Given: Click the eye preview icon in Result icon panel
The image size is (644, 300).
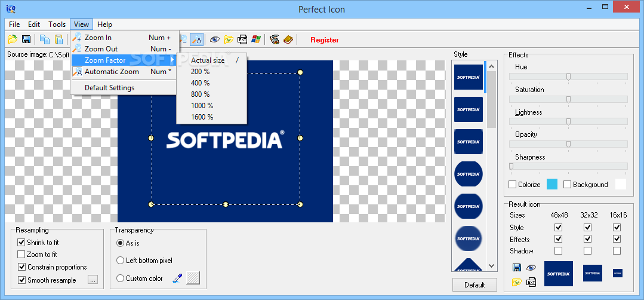Looking at the screenshot, I should pyautogui.click(x=531, y=268).
